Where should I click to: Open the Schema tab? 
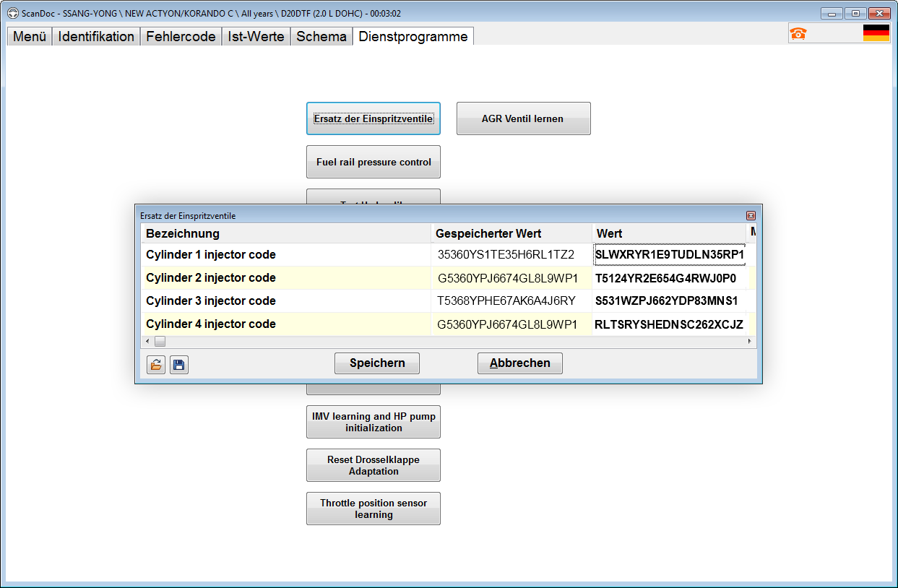(x=321, y=37)
